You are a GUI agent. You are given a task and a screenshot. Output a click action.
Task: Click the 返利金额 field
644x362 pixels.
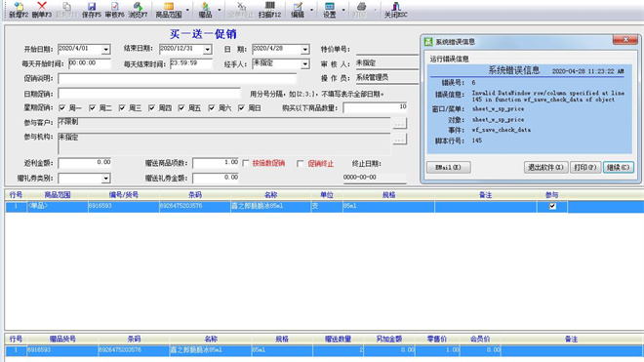pos(84,163)
